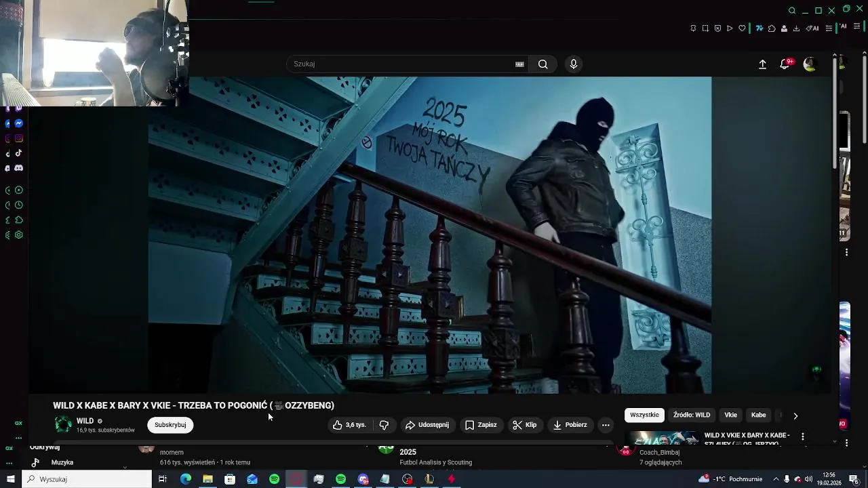Click Coach_Bimbaj channel text
This screenshot has height=488, width=868.
(659, 452)
